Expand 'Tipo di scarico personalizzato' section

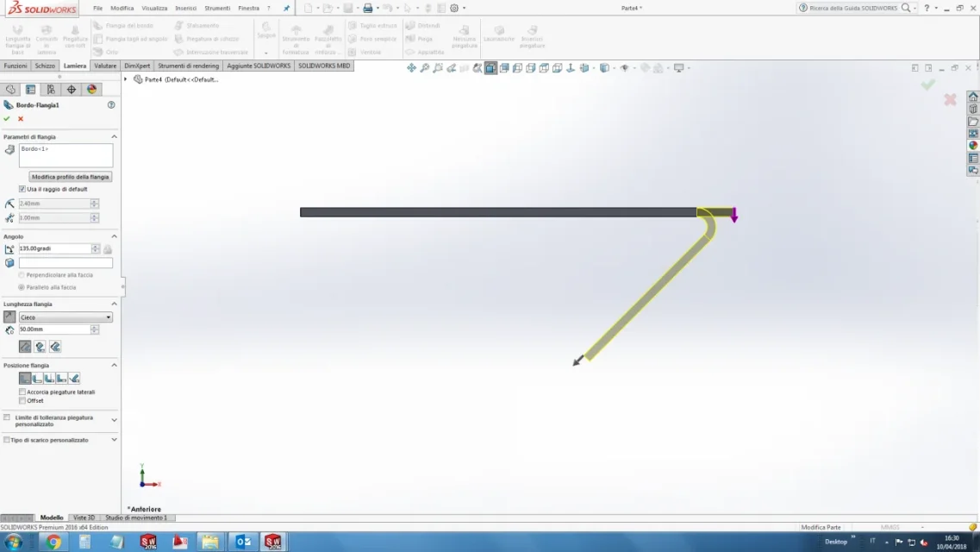(115, 440)
